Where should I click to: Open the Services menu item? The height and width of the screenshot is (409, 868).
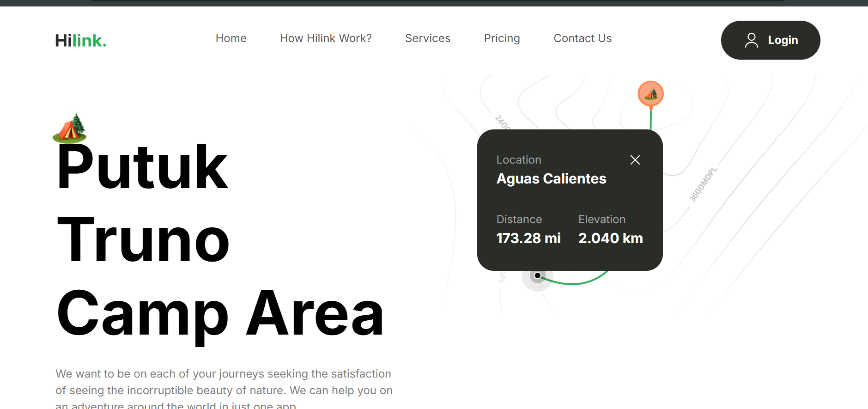tap(427, 38)
